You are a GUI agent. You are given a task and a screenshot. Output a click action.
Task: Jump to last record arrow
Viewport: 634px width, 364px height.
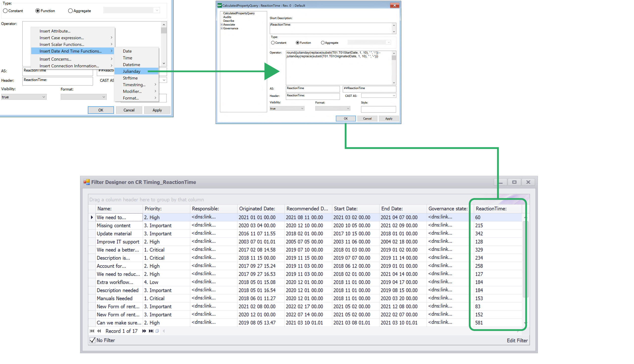click(151, 331)
